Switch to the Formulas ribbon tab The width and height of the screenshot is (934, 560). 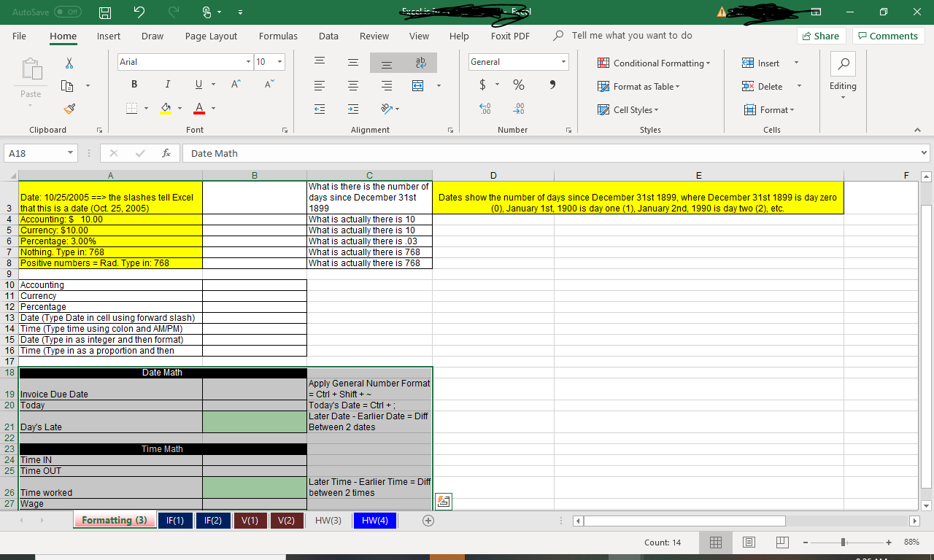coord(278,35)
